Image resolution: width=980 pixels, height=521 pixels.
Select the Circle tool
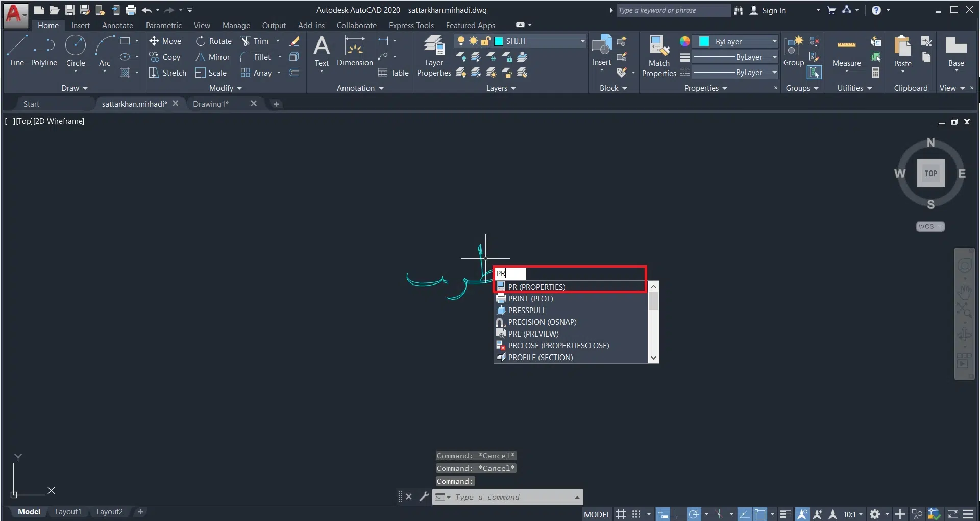coord(76,51)
